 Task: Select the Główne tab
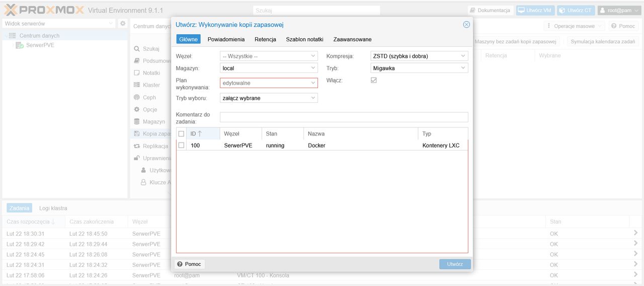tap(189, 39)
